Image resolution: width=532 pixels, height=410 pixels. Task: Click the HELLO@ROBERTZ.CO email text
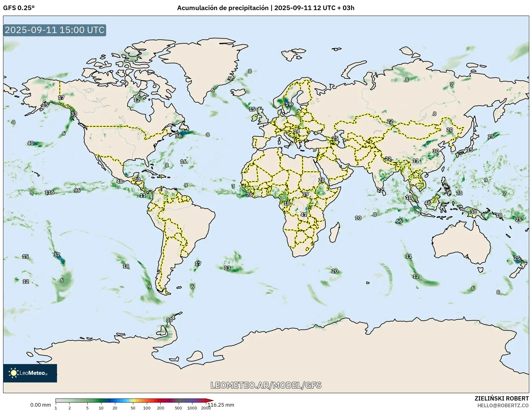[503, 405]
